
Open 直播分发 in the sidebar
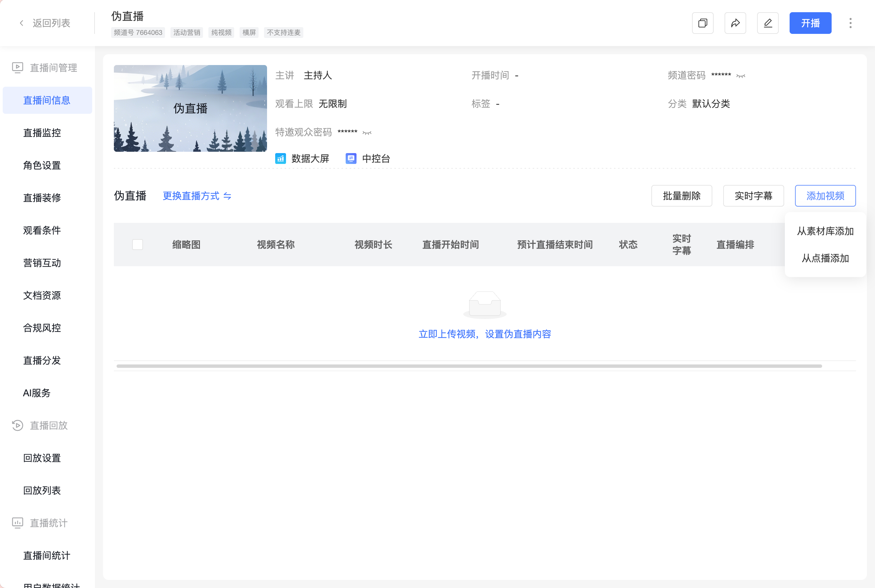click(x=42, y=360)
